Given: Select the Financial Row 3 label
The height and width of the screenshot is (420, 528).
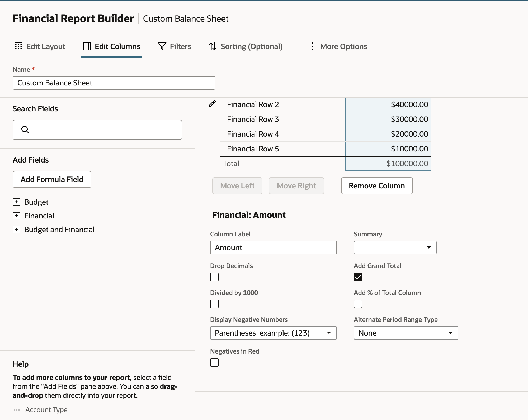Looking at the screenshot, I should coord(253,119).
